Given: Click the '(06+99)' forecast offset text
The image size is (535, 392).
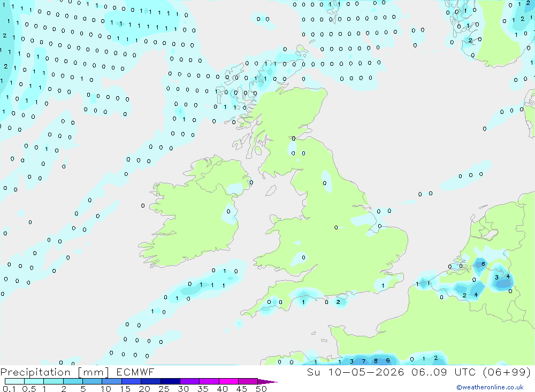Looking at the screenshot, I should coord(507,372).
